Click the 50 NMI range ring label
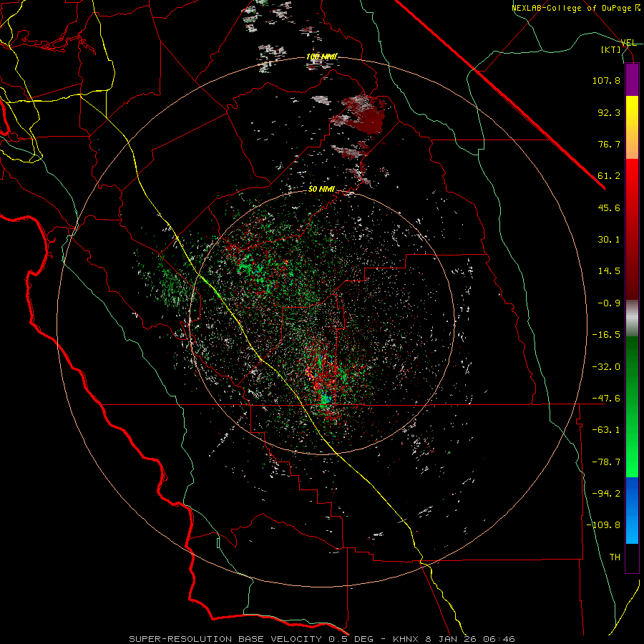The height and width of the screenshot is (644, 644). point(321,190)
